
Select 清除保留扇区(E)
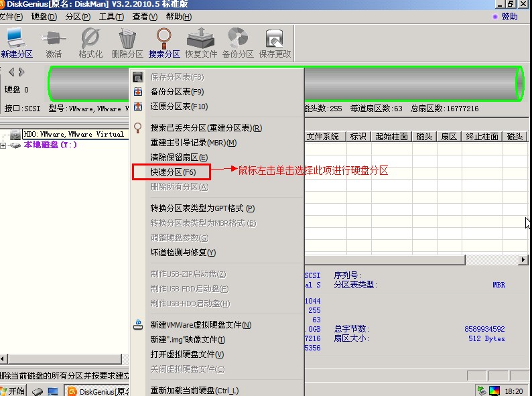point(217,157)
